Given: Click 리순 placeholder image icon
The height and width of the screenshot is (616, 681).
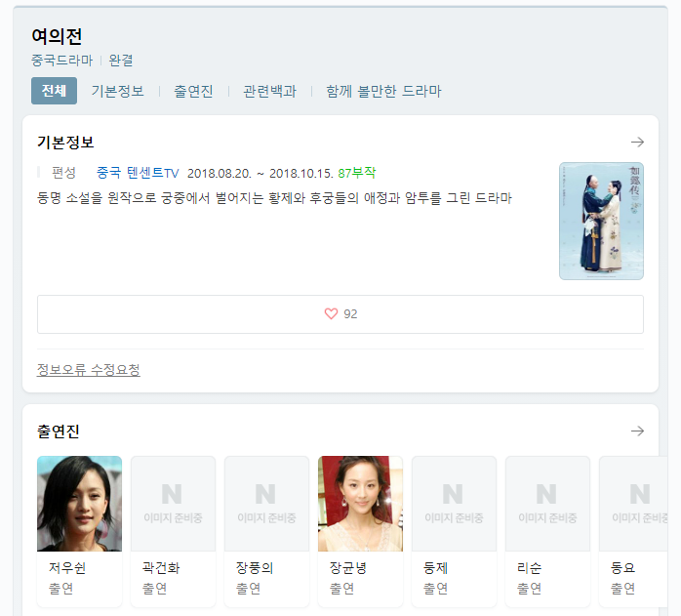Looking at the screenshot, I should (547, 503).
